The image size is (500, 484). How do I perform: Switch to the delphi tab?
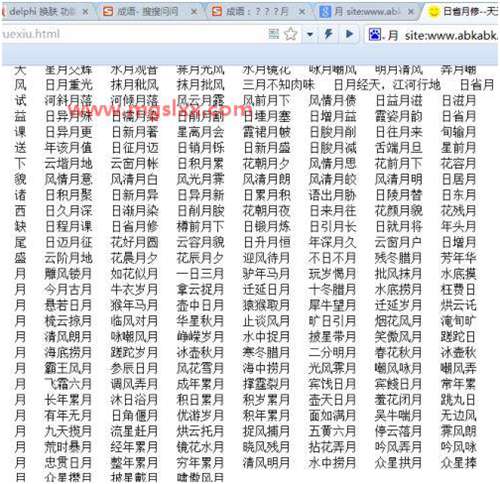(x=43, y=12)
